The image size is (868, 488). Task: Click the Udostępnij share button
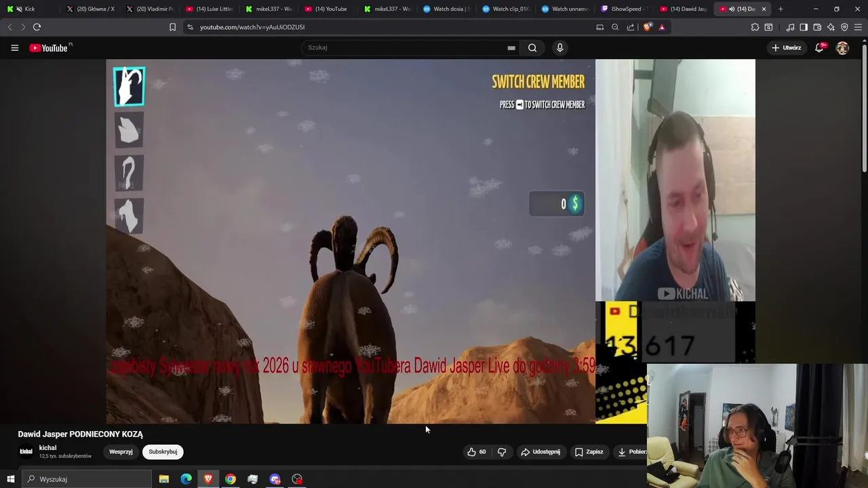click(x=540, y=451)
